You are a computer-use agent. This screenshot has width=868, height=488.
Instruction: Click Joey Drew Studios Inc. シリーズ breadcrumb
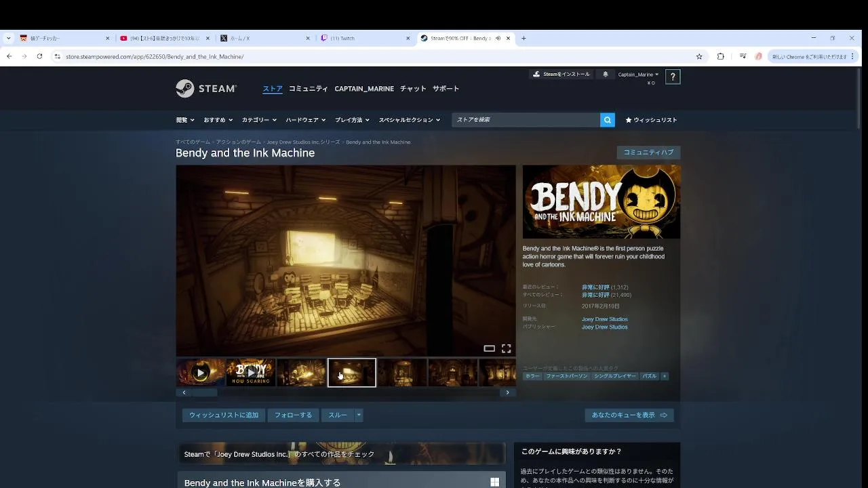tap(303, 142)
